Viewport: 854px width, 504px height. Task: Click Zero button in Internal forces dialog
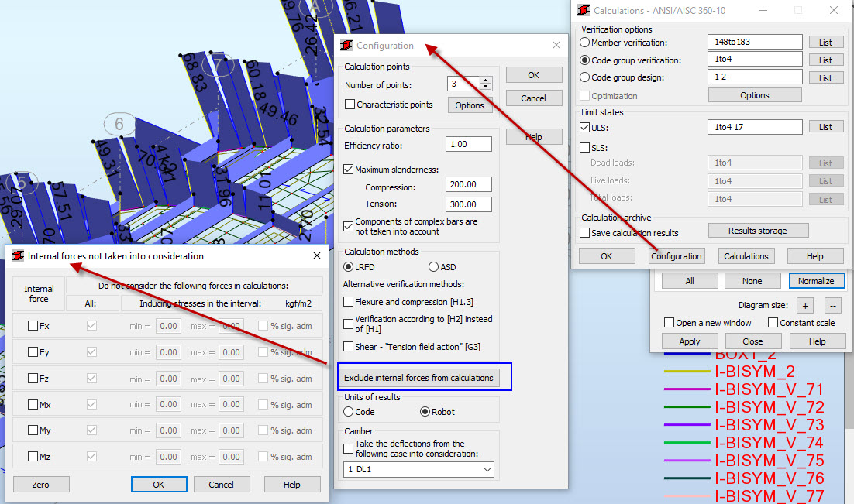tap(41, 485)
